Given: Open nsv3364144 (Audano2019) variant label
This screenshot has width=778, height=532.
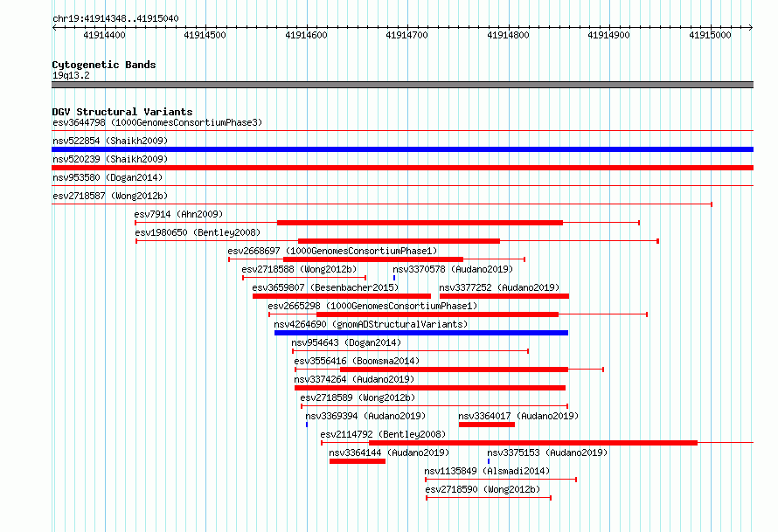Looking at the screenshot, I should pyautogui.click(x=389, y=453).
